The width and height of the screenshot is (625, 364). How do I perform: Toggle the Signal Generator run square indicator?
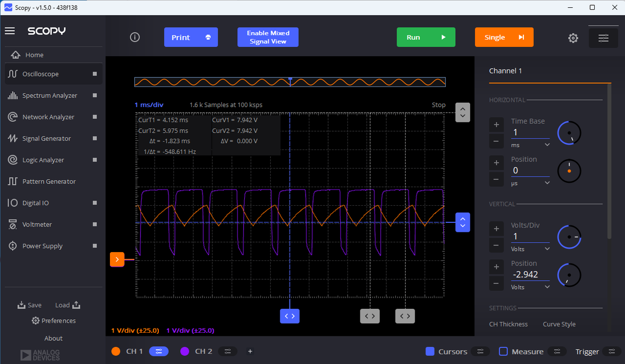(x=95, y=139)
